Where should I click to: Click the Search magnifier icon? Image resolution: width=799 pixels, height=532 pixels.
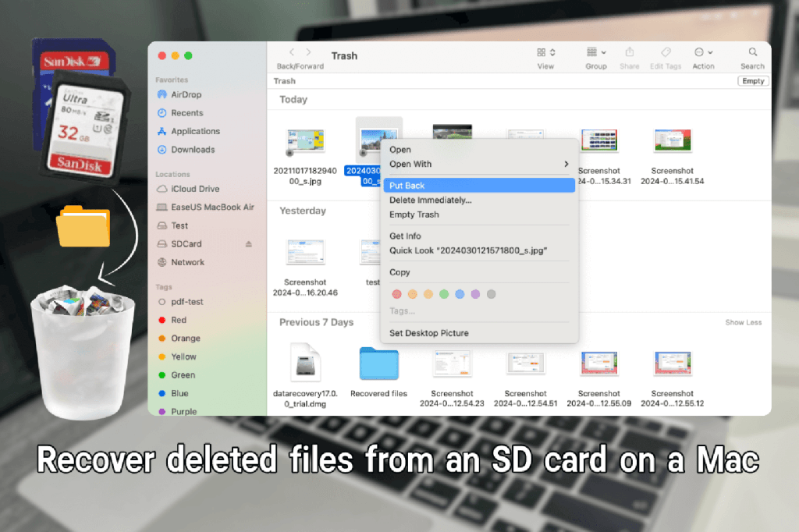(x=753, y=52)
